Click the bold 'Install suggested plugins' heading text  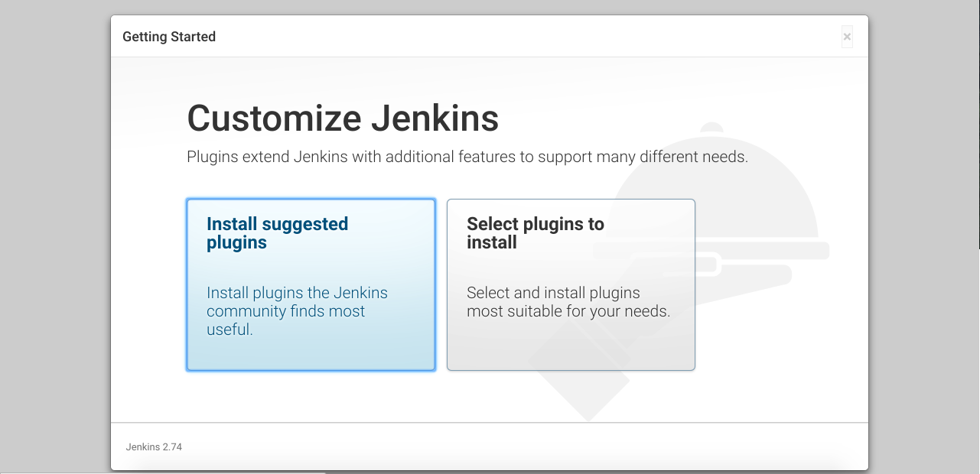click(x=277, y=233)
